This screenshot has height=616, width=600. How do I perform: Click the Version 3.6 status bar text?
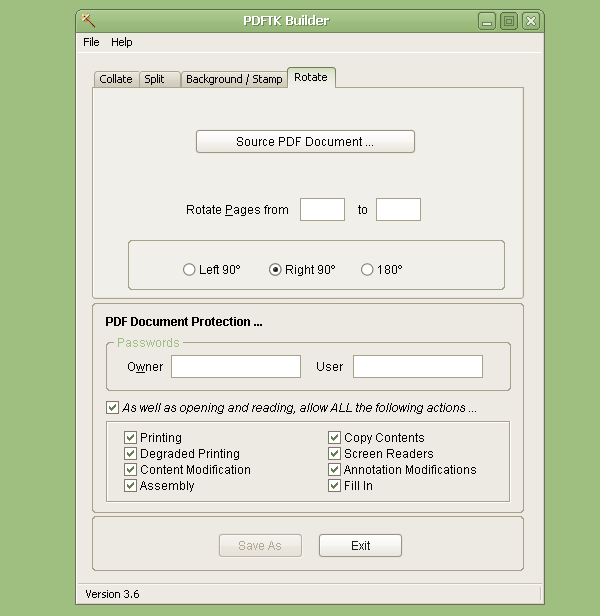tap(112, 594)
